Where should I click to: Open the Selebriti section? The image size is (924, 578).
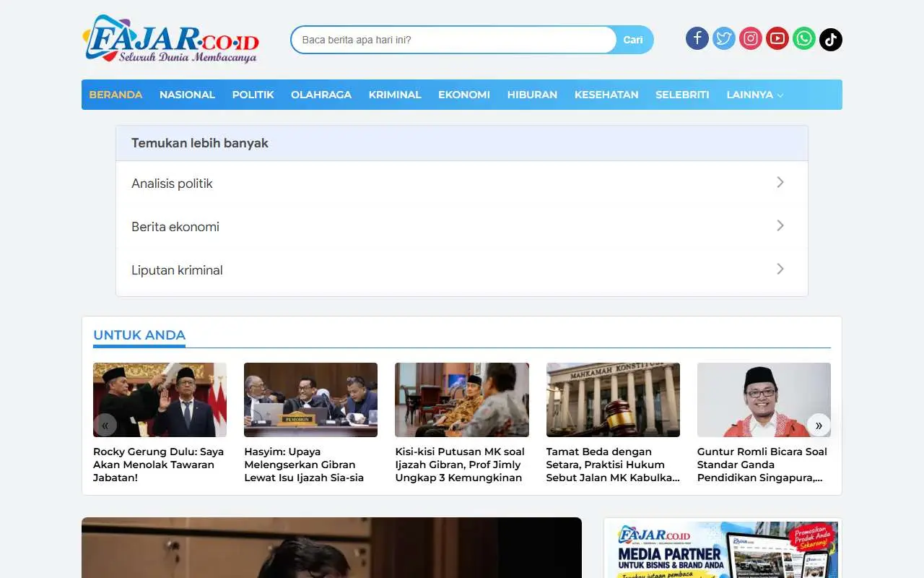point(682,95)
